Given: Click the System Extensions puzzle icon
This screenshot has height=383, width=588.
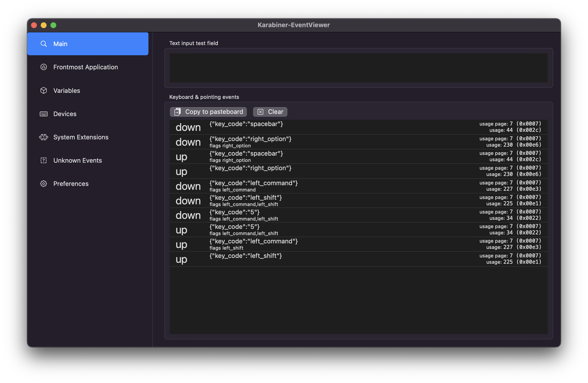Looking at the screenshot, I should coord(44,137).
